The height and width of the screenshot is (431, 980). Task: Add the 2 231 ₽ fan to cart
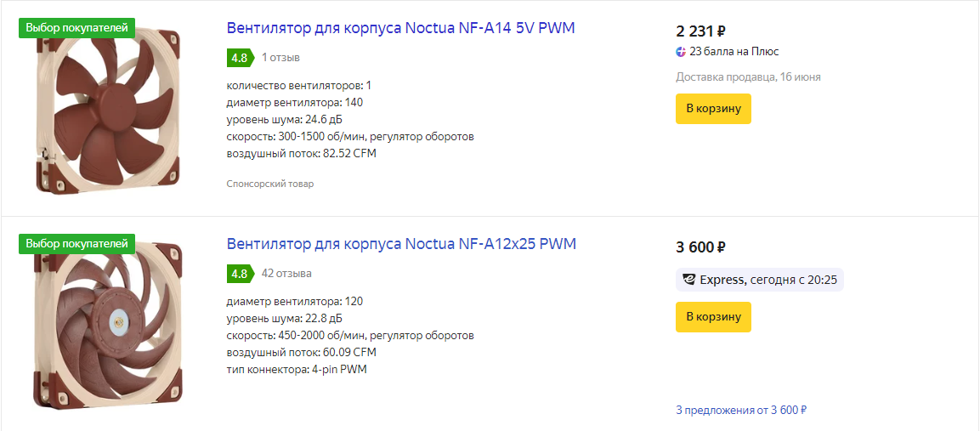click(713, 109)
